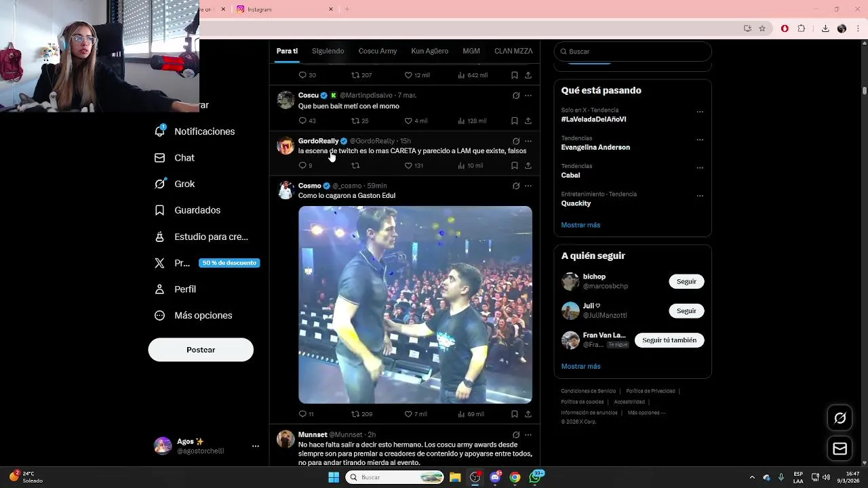The image size is (868, 488).
Task: Open Condiciones de Servicio link
Action: (589, 391)
